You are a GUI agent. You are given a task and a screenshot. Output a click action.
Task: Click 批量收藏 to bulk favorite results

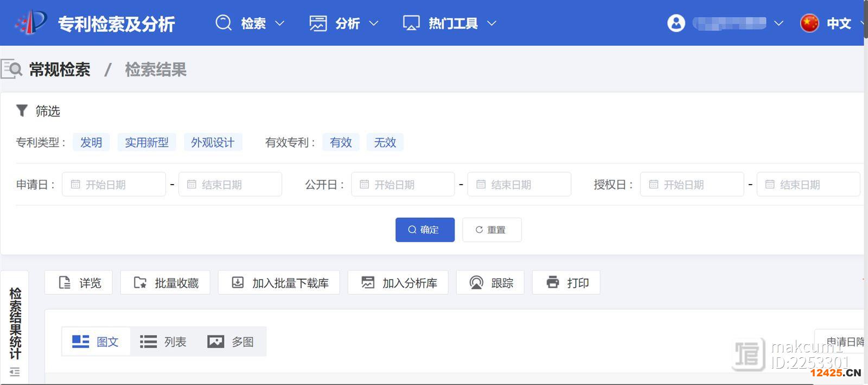point(165,283)
